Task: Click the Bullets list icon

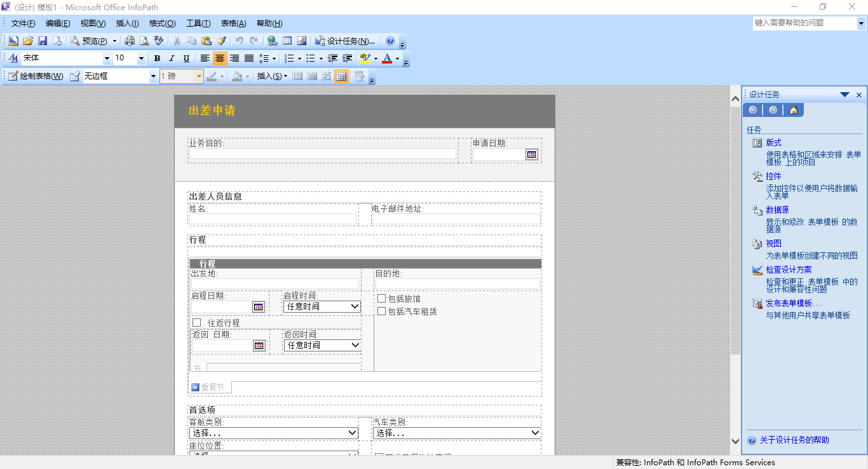Action: point(311,58)
